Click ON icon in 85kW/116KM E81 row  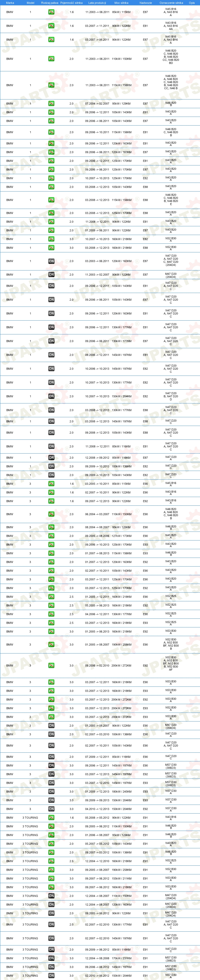click(51, 446)
